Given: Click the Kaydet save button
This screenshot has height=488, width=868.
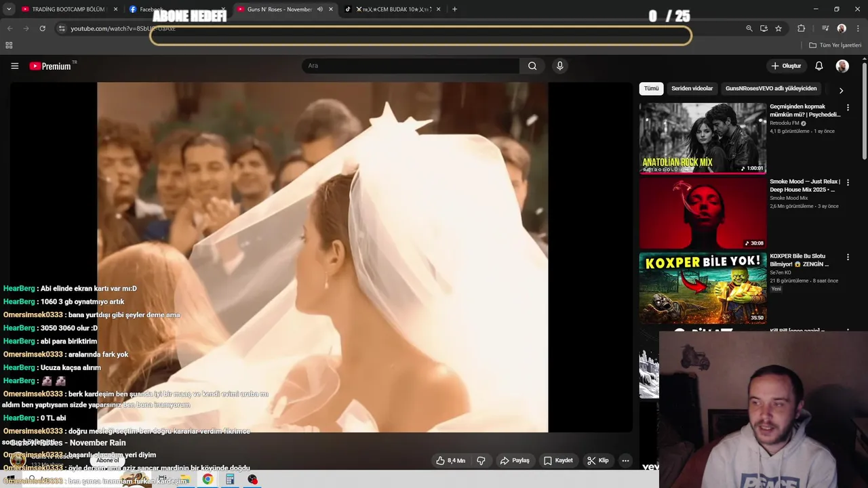Looking at the screenshot, I should (x=558, y=460).
